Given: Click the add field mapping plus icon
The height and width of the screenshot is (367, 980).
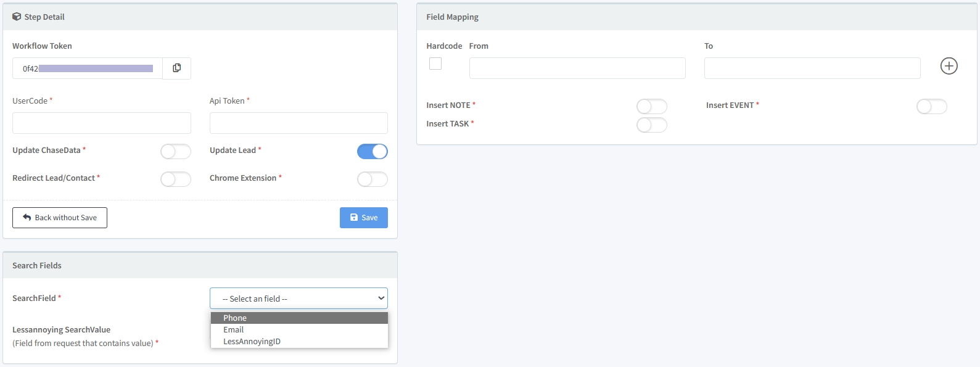Looking at the screenshot, I should tap(949, 66).
